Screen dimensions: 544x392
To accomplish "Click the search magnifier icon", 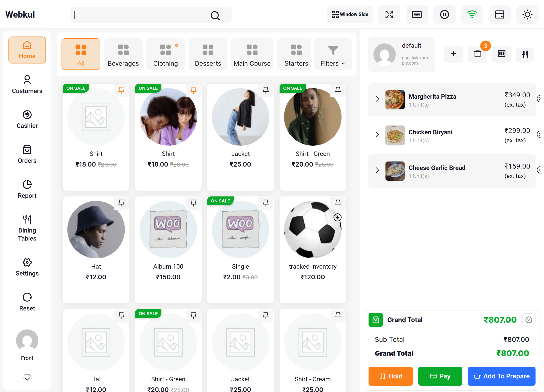I will tap(215, 15).
